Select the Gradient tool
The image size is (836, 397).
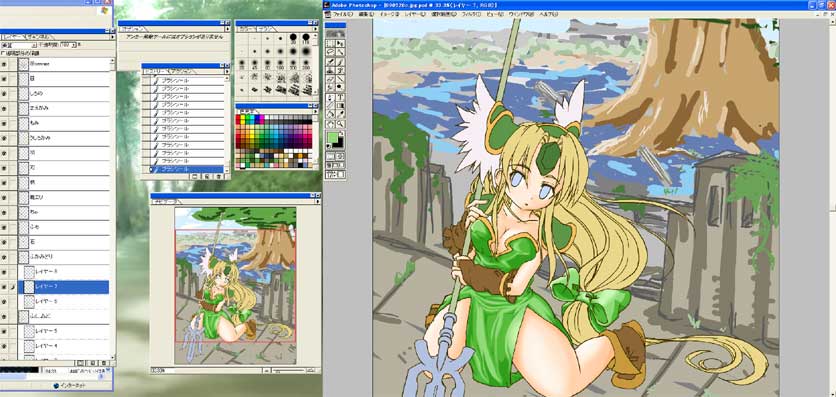341,105
